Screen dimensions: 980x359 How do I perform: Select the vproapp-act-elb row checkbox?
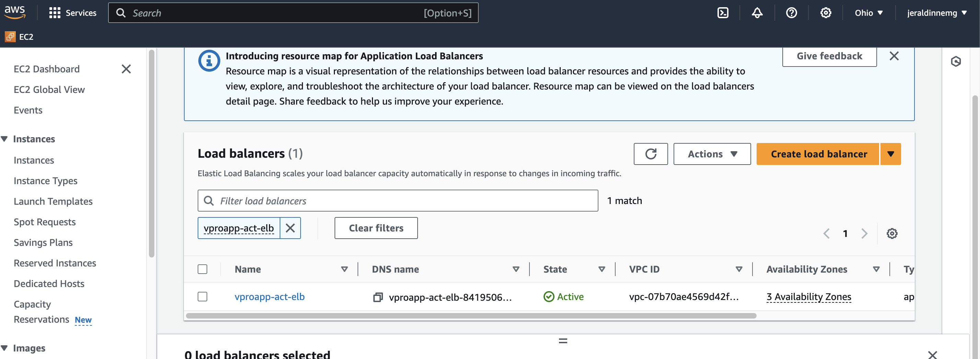pyautogui.click(x=202, y=297)
